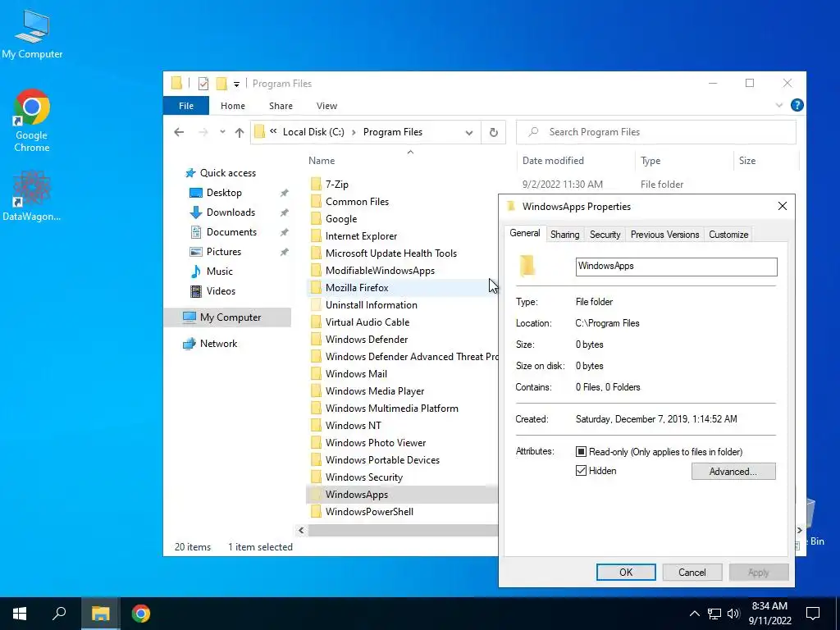Switch to the Sharing tab in Properties
840x630 pixels.
(x=564, y=235)
